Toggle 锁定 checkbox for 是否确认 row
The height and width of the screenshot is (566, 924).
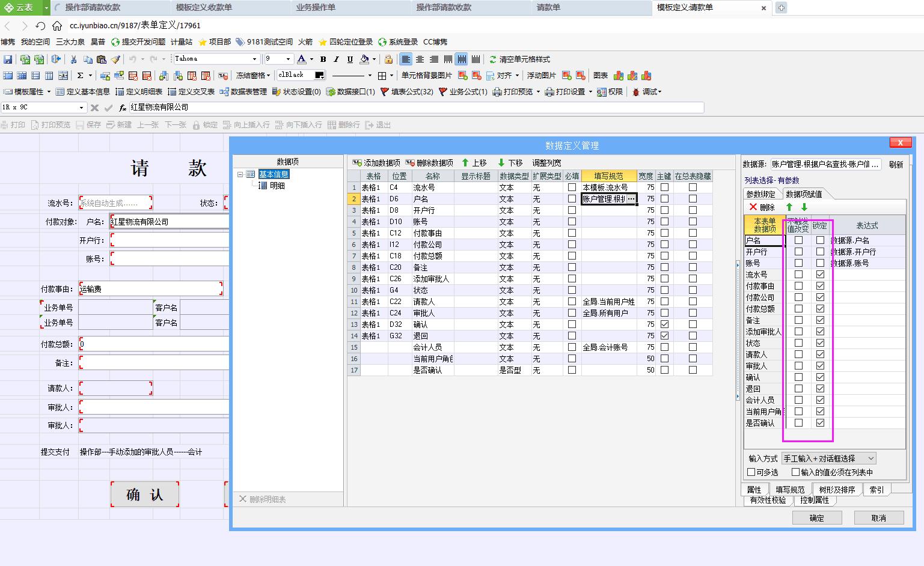pos(820,422)
